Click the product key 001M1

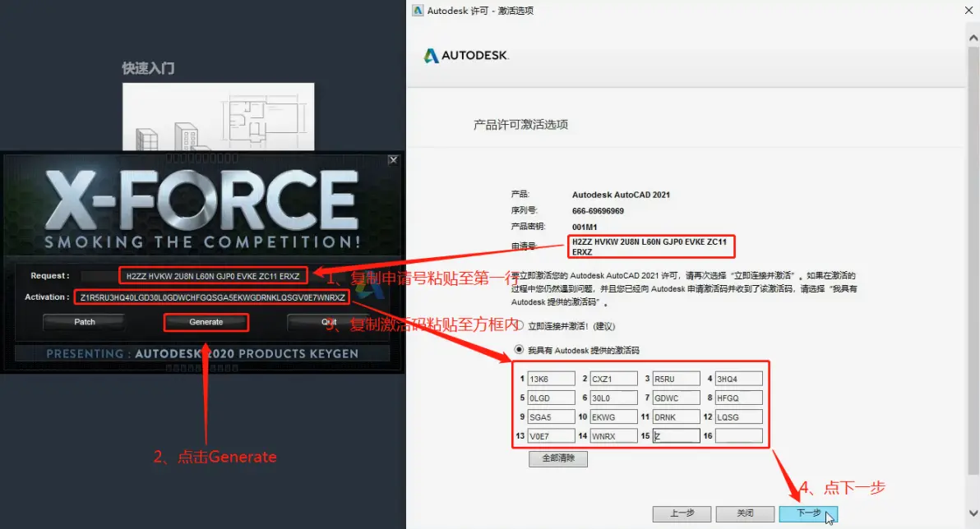(x=585, y=227)
